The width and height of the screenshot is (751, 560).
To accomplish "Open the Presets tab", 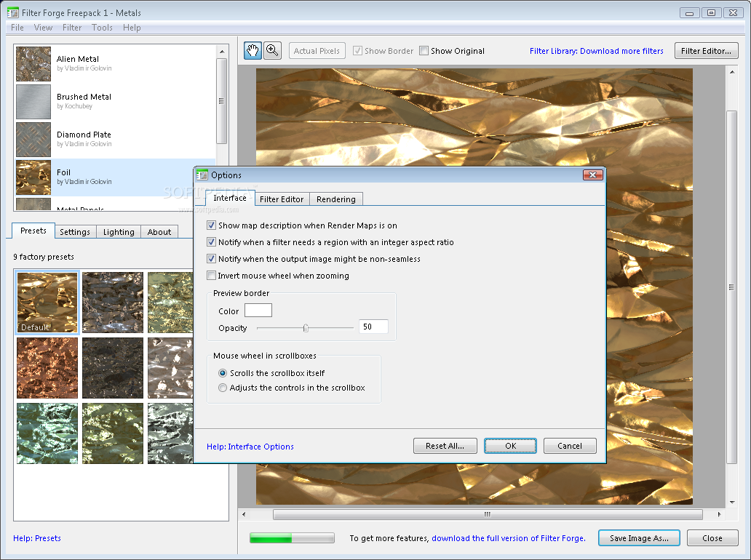I will click(x=33, y=231).
